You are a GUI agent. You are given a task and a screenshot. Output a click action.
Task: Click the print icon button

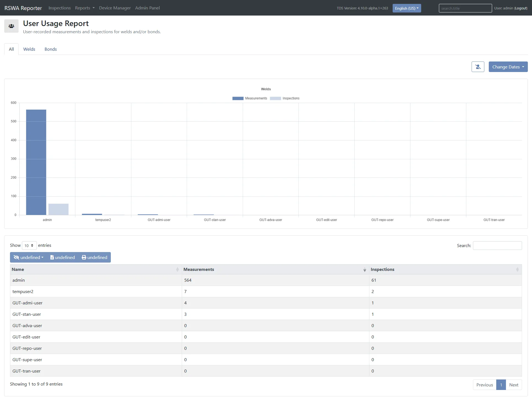pos(94,257)
